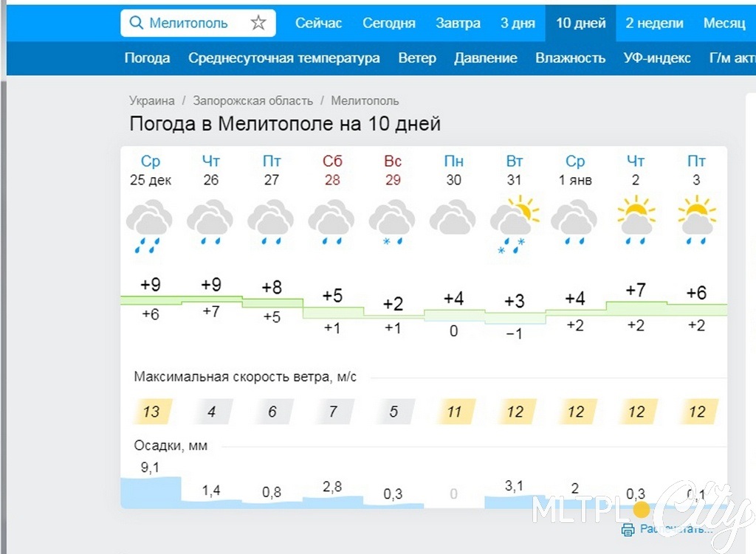
Task: Follow the Запорожская область breadcrumb link
Action: [x=252, y=100]
